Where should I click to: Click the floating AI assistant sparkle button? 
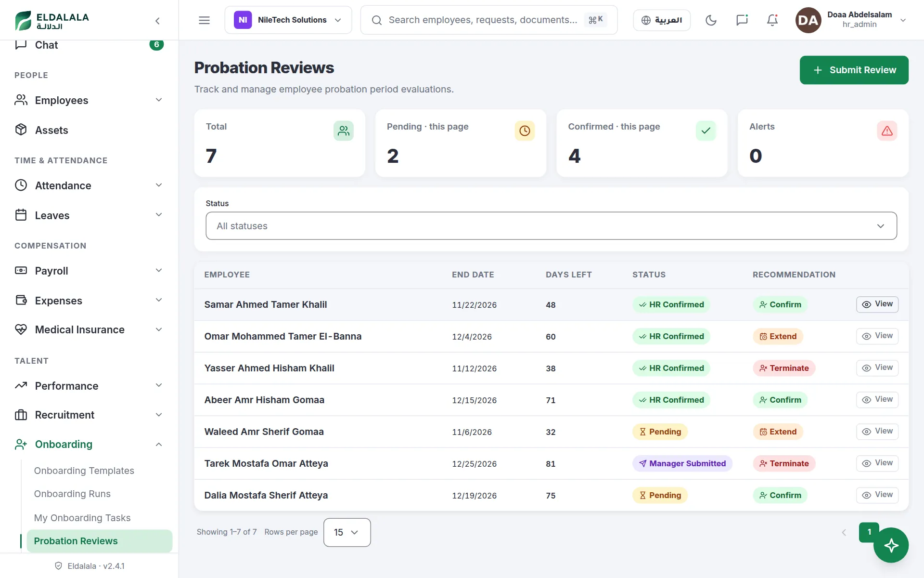[891, 545]
